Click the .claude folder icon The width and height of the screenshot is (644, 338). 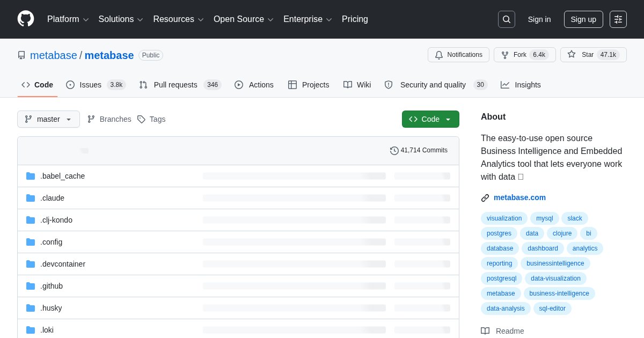[31, 198]
